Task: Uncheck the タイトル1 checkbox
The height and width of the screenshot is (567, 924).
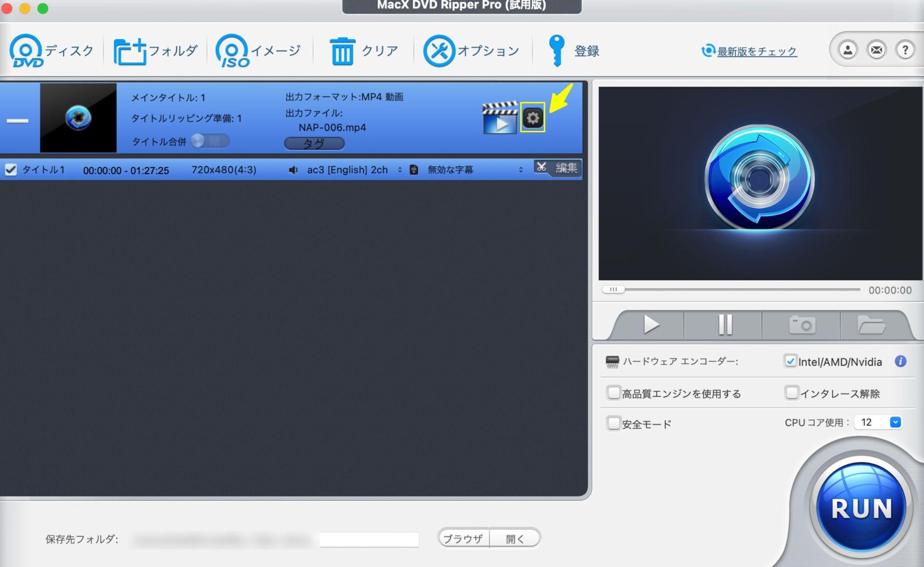Action: (x=10, y=170)
